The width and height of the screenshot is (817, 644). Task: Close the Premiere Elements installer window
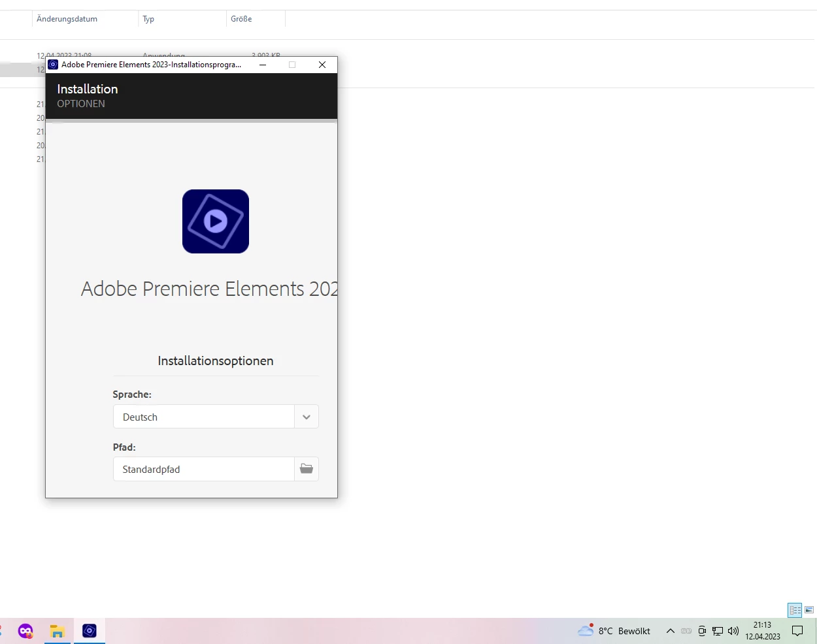pos(322,65)
